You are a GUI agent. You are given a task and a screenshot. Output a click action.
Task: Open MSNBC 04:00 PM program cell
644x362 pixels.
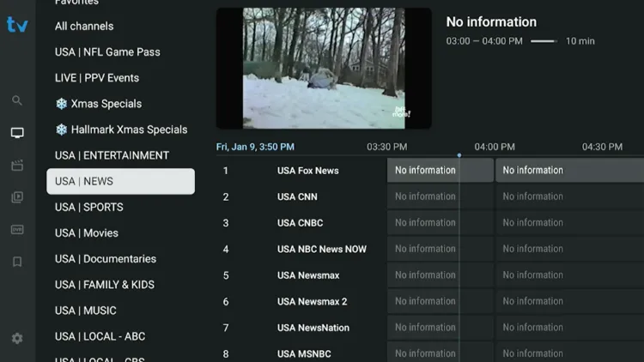tap(569, 353)
